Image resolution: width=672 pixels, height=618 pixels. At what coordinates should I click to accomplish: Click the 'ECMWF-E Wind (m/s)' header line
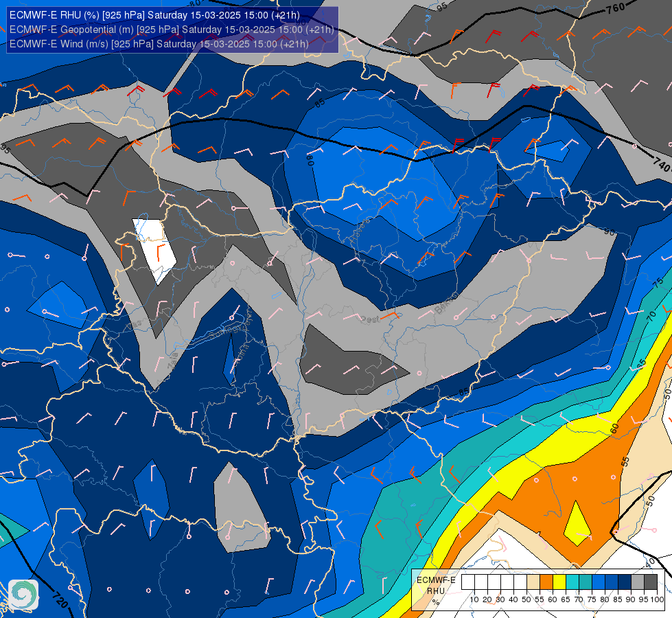point(159,44)
